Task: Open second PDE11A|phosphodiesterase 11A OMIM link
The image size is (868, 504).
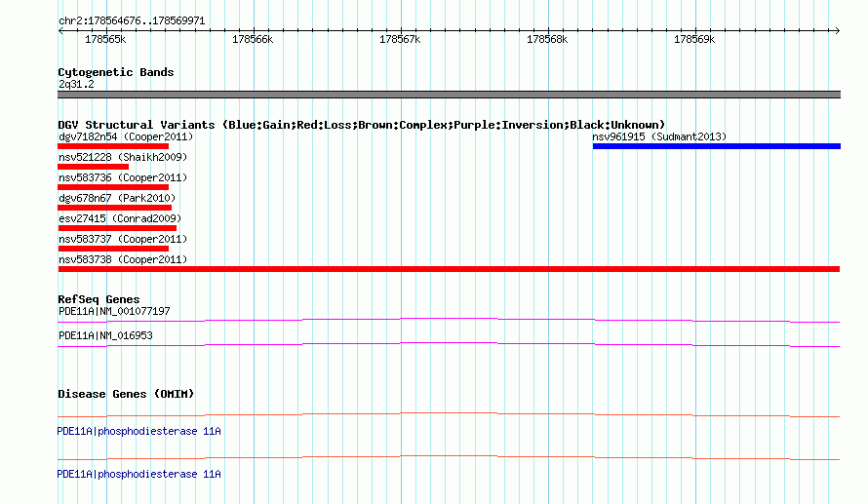Action: pos(138,474)
